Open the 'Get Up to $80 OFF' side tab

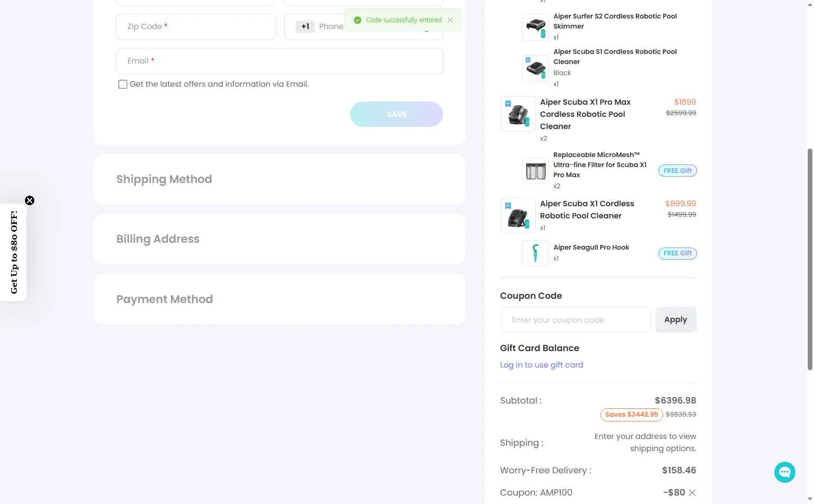14,252
